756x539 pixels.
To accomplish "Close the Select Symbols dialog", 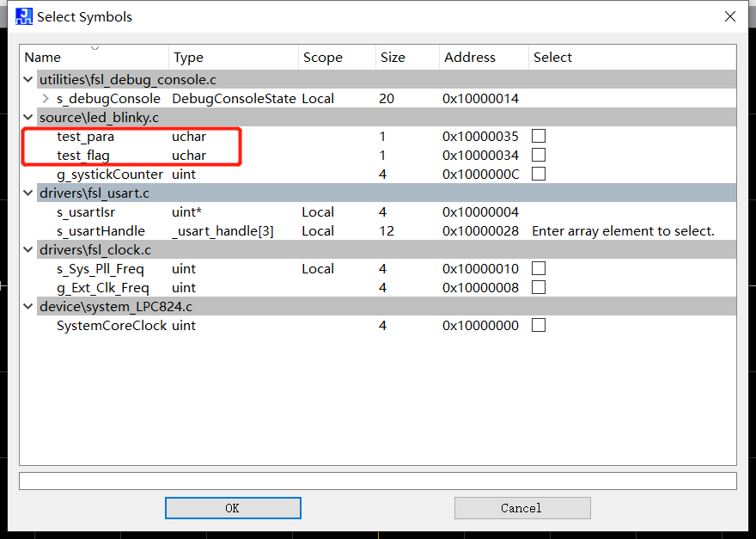I will tap(729, 16).
